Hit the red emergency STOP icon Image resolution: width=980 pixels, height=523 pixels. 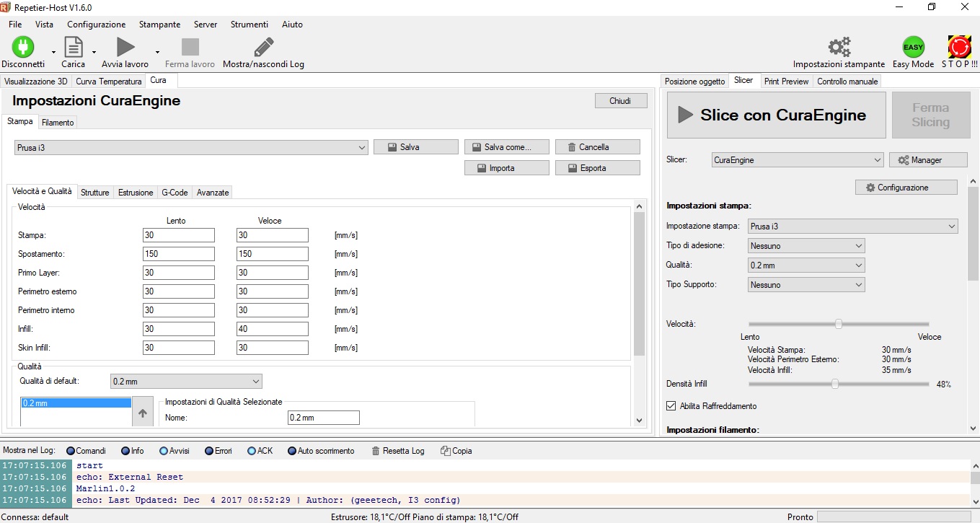(959, 47)
